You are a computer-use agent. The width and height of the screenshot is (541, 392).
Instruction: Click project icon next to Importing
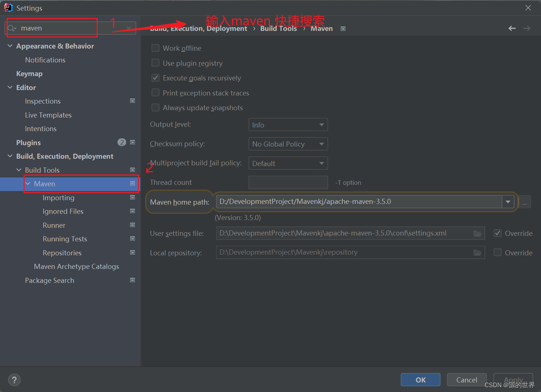133,197
